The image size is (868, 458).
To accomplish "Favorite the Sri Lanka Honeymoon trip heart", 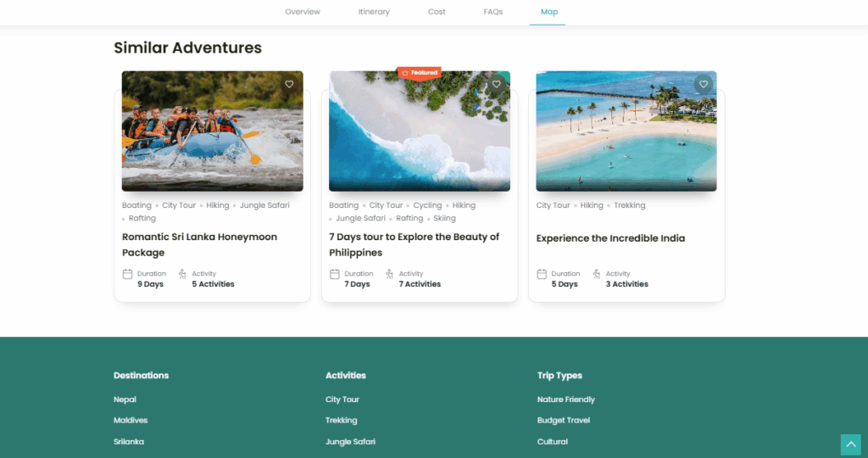I will pyautogui.click(x=289, y=84).
